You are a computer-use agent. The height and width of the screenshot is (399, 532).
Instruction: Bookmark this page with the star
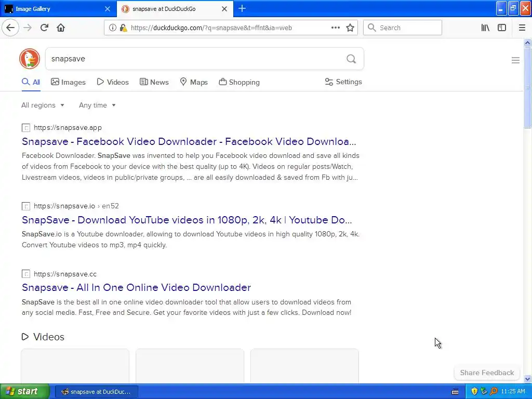pos(350,28)
